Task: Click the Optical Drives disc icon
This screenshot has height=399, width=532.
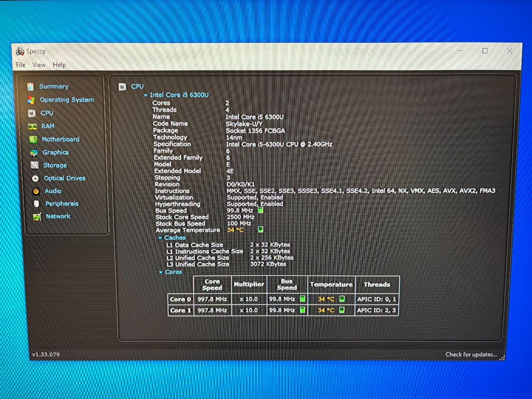Action: coord(35,179)
